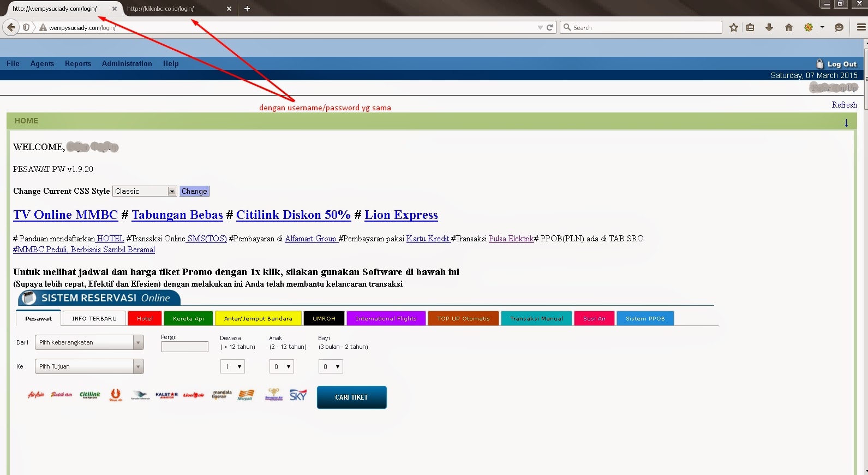
Task: Expand the add-on dropdown arrow in toolbar
Action: tap(822, 27)
